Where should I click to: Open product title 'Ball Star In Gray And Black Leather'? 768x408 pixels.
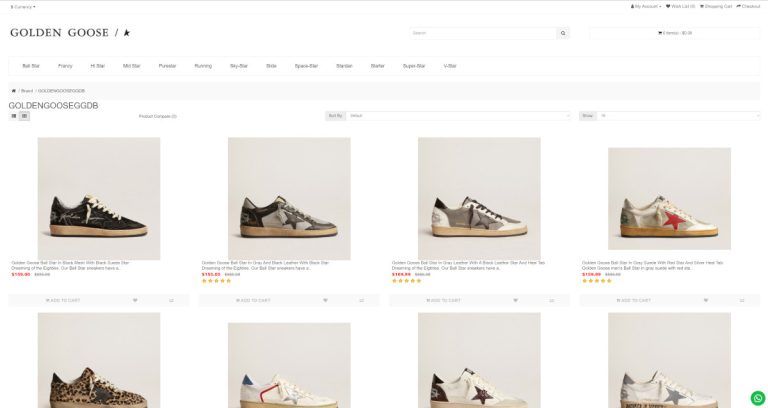[265, 263]
